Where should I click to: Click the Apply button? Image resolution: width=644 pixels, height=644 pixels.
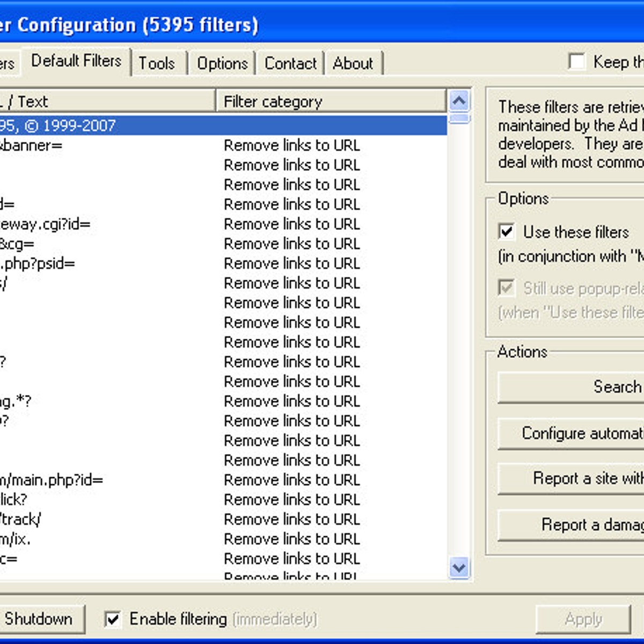click(x=583, y=619)
